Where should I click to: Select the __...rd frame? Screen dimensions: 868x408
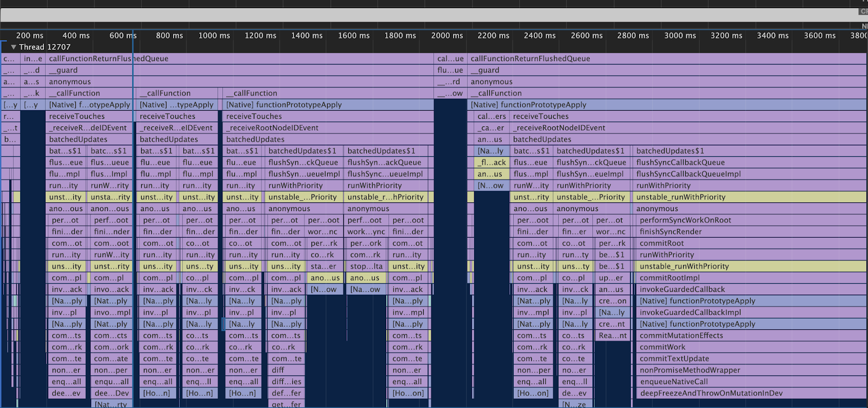pos(450,82)
